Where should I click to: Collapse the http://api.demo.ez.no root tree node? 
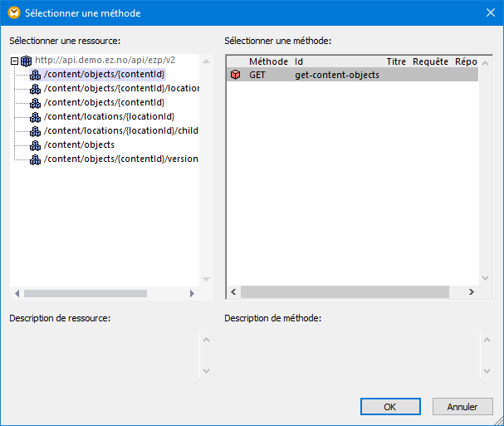pos(15,61)
